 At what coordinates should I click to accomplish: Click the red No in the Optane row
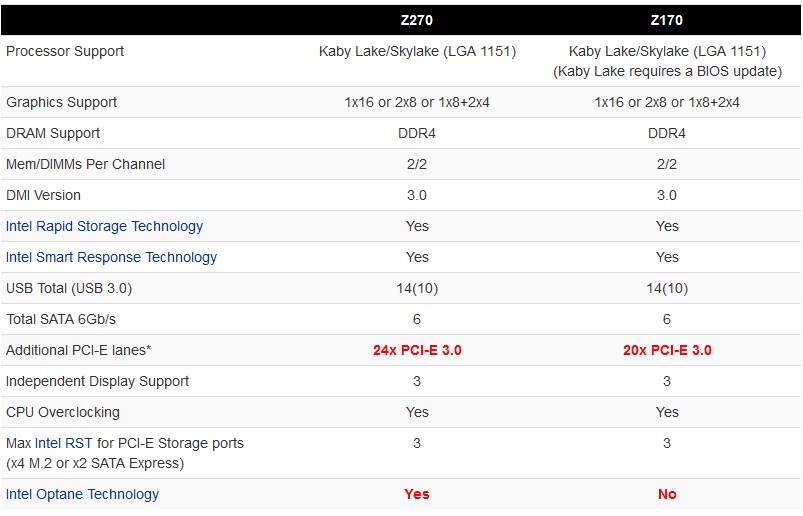click(667, 494)
